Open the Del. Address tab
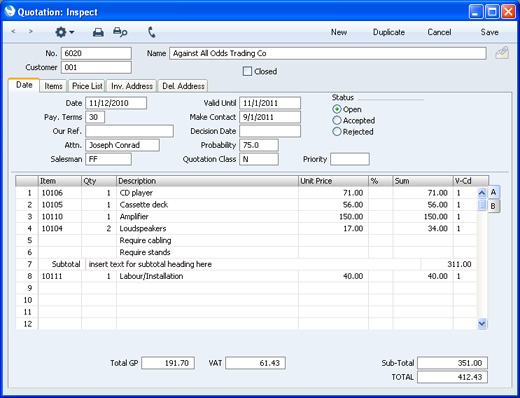Screen dimensions: 520x398 [x=183, y=86]
